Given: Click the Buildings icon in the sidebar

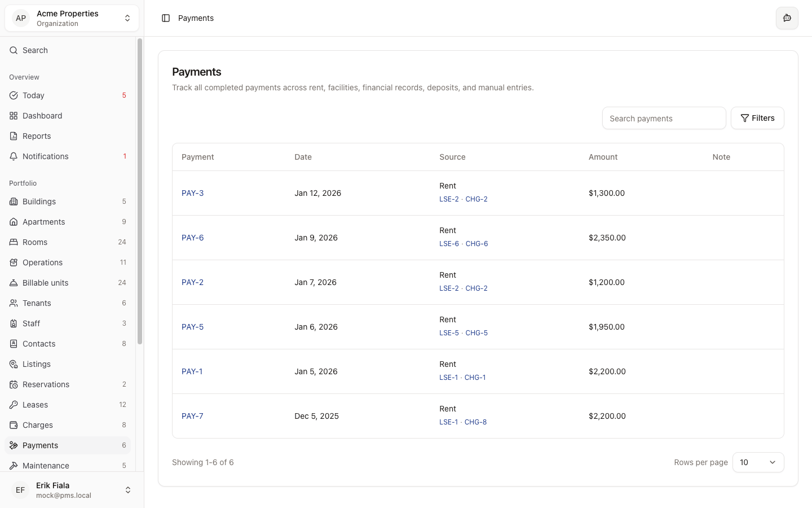Looking at the screenshot, I should [x=13, y=202].
